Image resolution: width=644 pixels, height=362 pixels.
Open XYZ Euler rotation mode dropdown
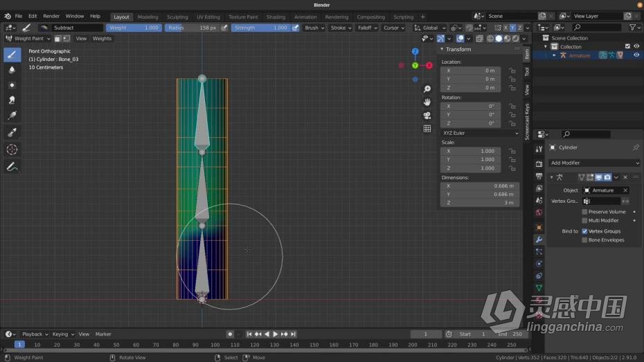pyautogui.click(x=480, y=133)
